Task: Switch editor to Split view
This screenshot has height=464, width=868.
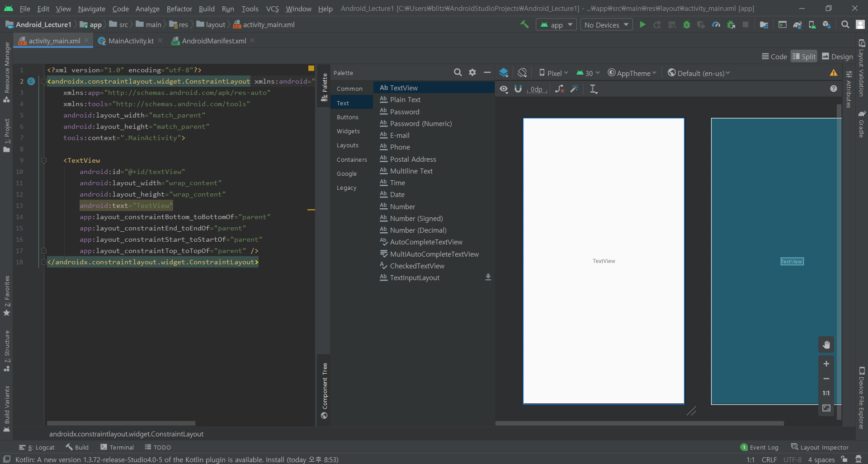Action: point(804,56)
